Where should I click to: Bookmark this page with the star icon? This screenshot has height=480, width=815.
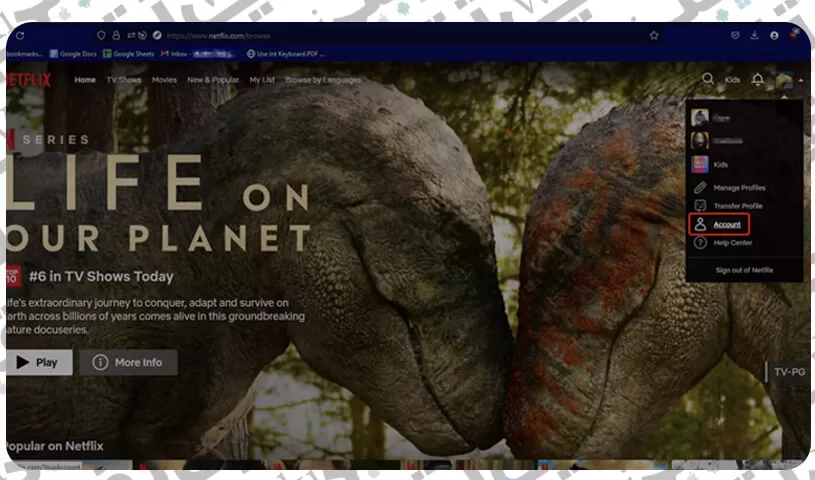click(654, 35)
